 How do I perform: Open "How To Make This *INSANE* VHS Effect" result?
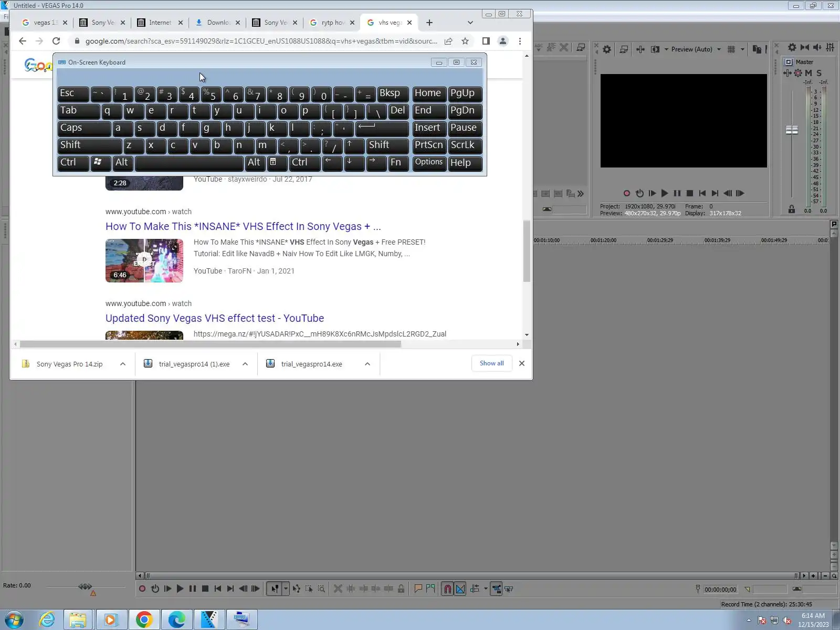click(x=243, y=226)
